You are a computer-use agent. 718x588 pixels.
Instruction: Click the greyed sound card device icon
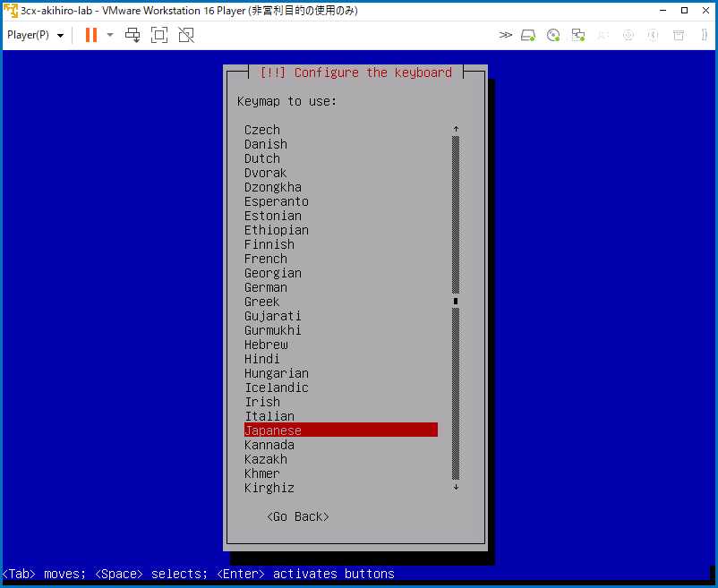603,35
